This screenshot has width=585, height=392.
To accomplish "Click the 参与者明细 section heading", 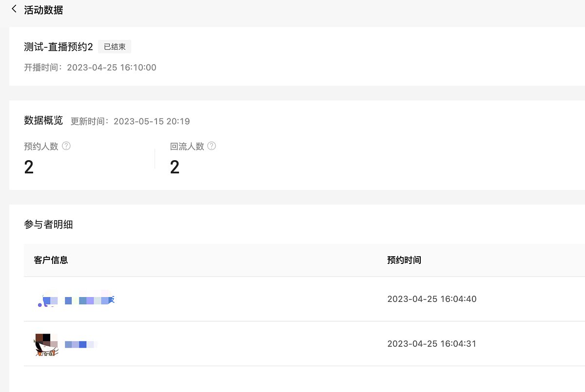I will coord(48,224).
